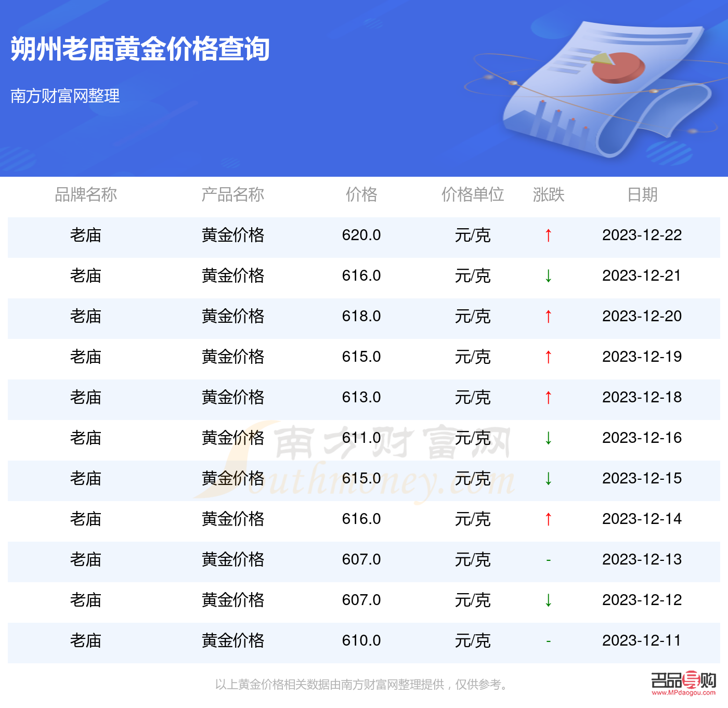Click the 价格单位 column header
Screen dimensions: 728x708
tap(473, 194)
